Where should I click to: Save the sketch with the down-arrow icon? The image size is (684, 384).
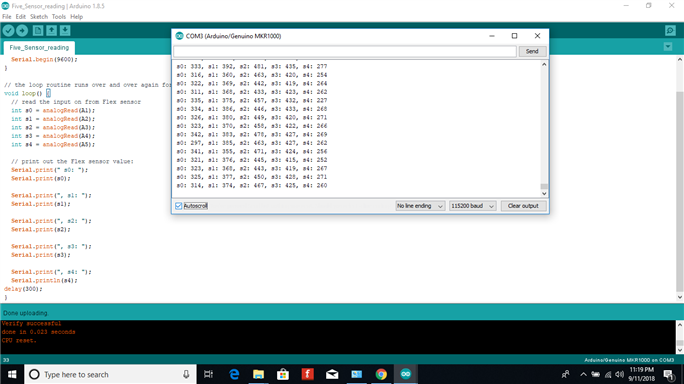[65, 31]
